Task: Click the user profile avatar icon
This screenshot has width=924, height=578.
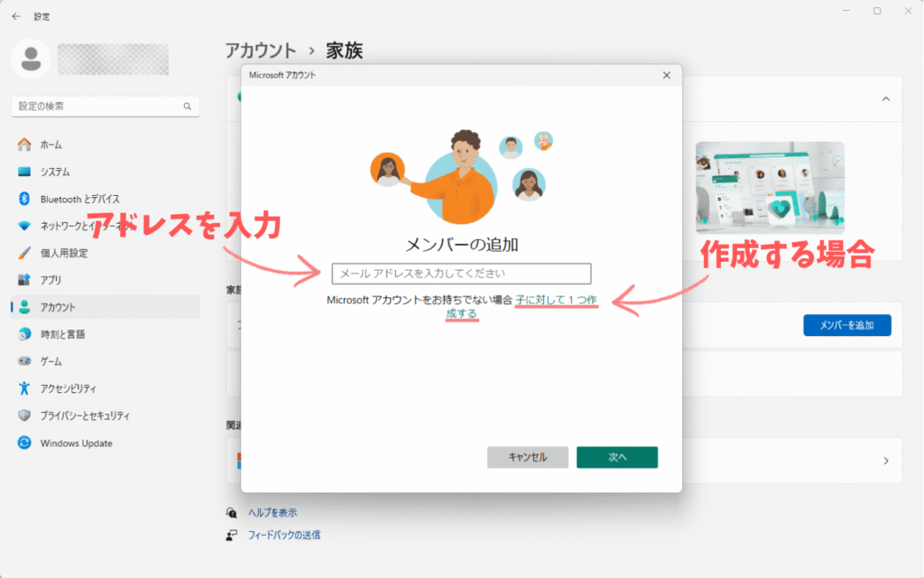Action: (x=31, y=59)
